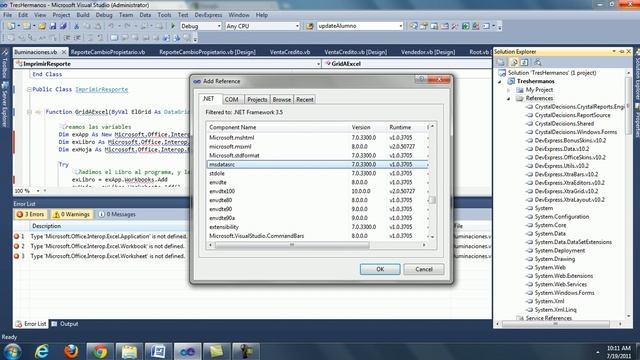This screenshot has width=640, height=360.
Task: Switch to the Projects tab in Add Reference
Action: tap(257, 100)
